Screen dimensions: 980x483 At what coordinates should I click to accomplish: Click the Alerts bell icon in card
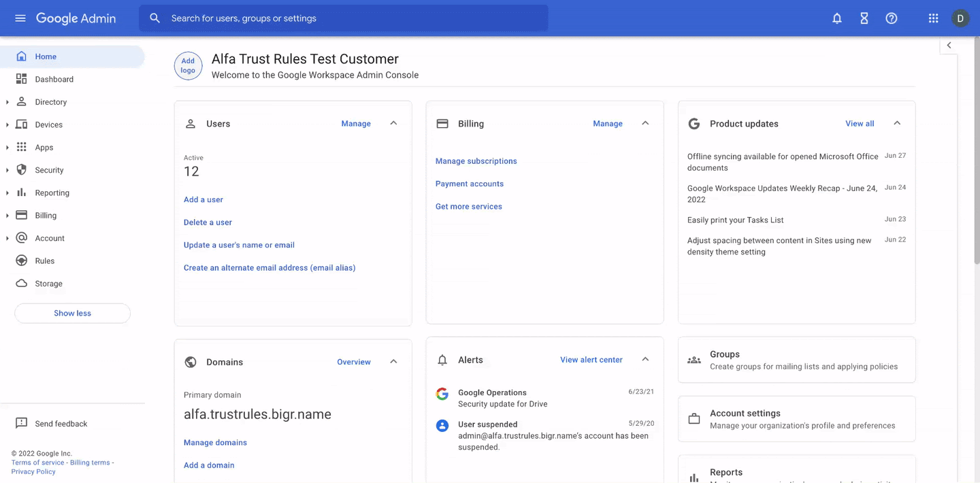tap(442, 360)
